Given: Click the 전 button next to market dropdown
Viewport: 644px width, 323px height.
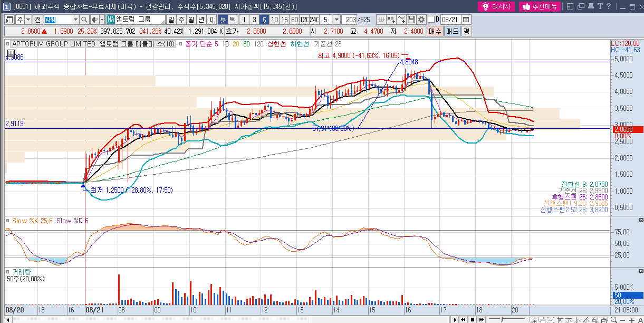Looking at the screenshot, I should 38,20.
